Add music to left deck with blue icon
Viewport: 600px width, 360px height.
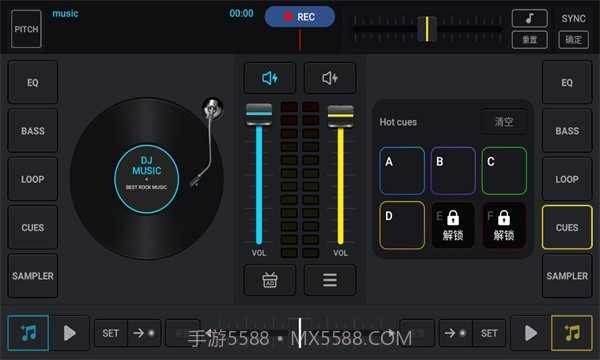tap(28, 333)
